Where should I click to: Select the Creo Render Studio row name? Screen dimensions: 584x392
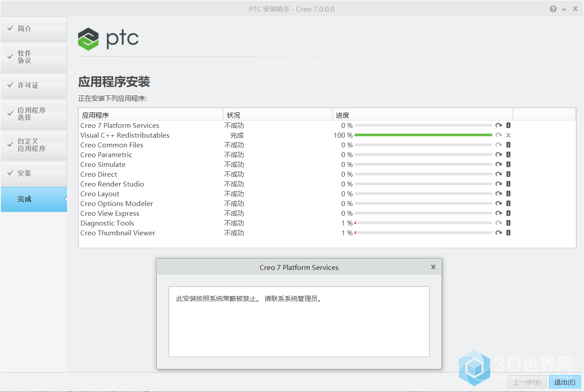coord(112,184)
